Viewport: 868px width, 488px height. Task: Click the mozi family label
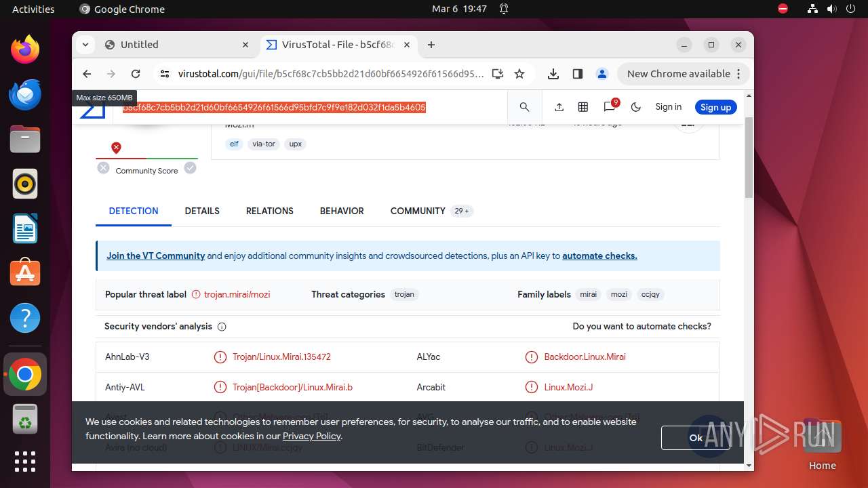tap(619, 294)
